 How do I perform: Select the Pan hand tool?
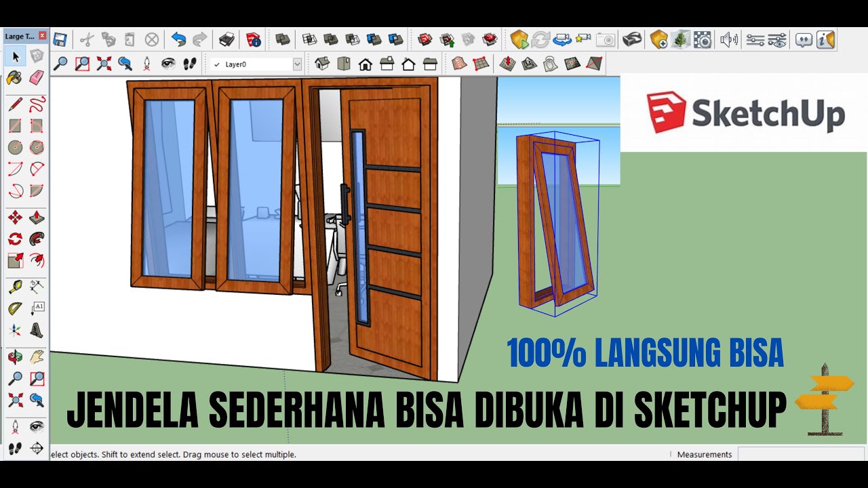coord(37,357)
